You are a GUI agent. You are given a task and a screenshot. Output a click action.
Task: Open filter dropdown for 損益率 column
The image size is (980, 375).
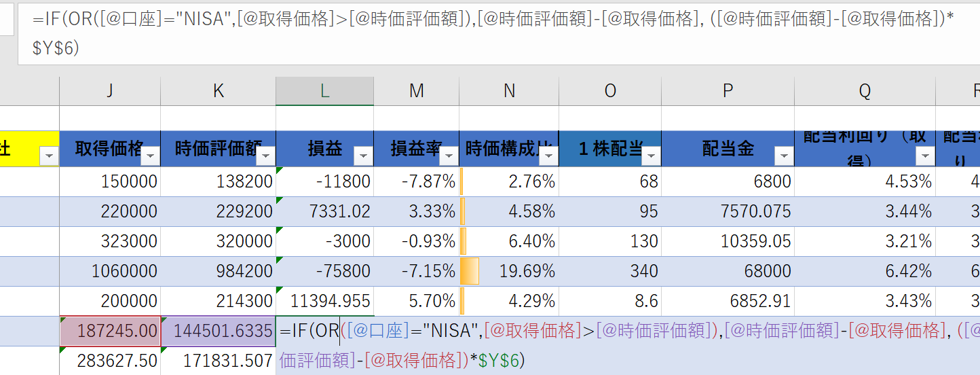449,156
